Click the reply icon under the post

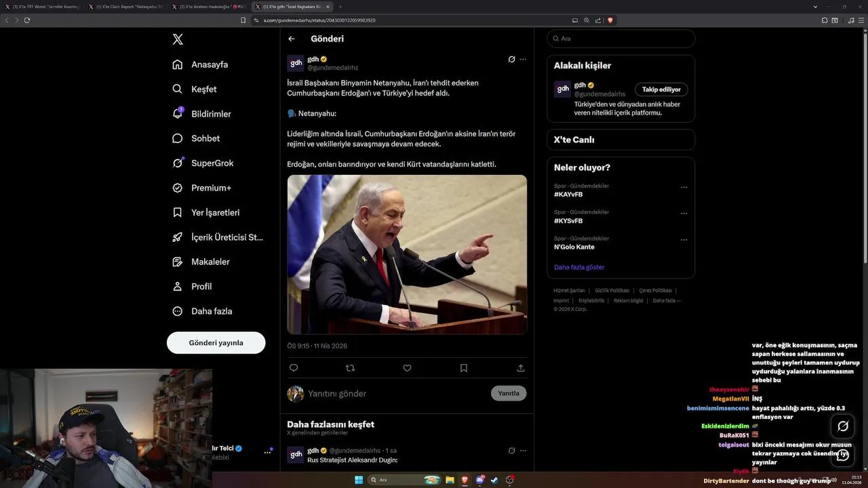pyautogui.click(x=294, y=368)
